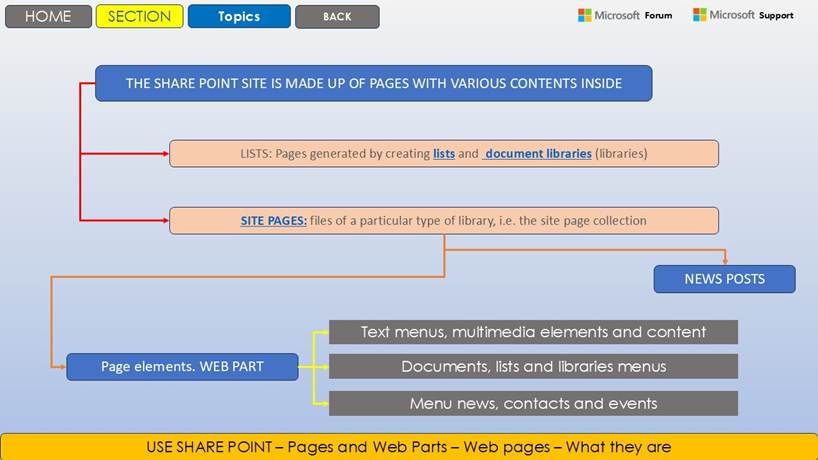Click the HOME navigation button
The height and width of the screenshot is (460, 818).
47,16
